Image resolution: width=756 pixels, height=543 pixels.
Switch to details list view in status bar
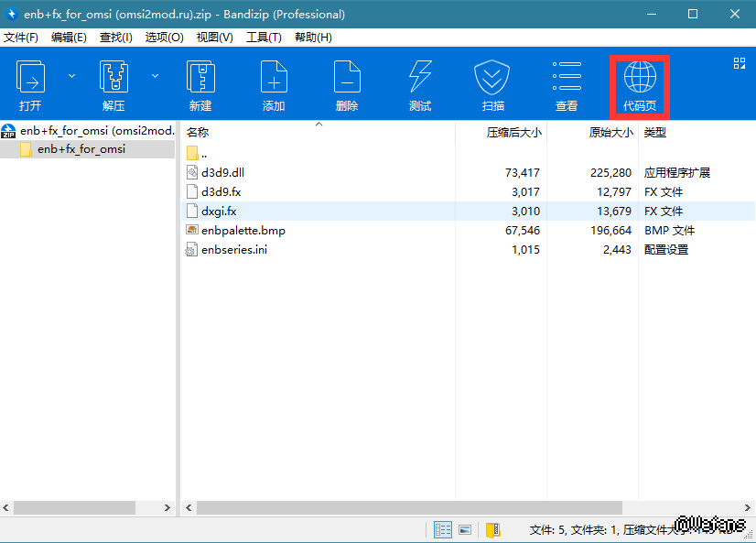443,529
